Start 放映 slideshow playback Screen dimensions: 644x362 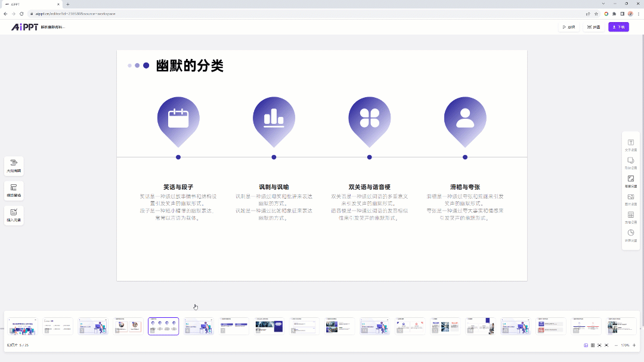click(568, 27)
